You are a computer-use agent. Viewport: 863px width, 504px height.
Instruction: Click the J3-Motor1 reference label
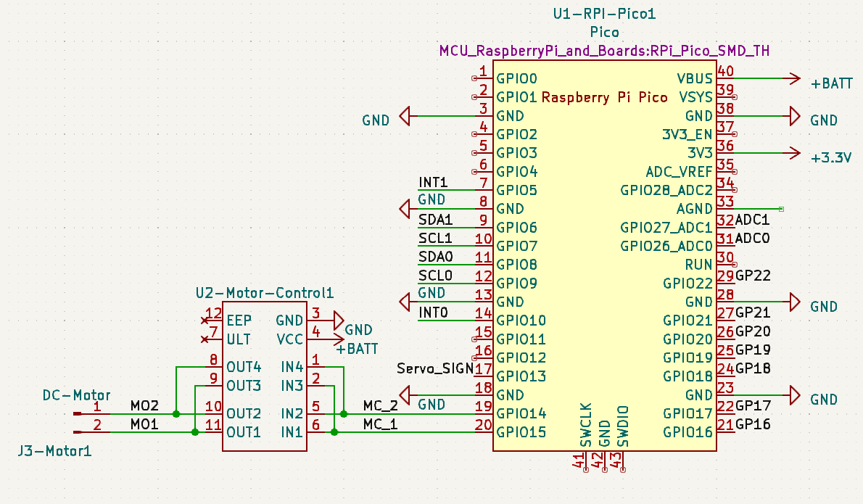(54, 451)
